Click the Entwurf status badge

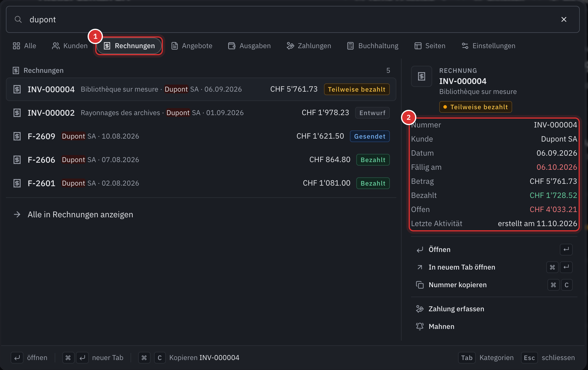[x=372, y=113]
